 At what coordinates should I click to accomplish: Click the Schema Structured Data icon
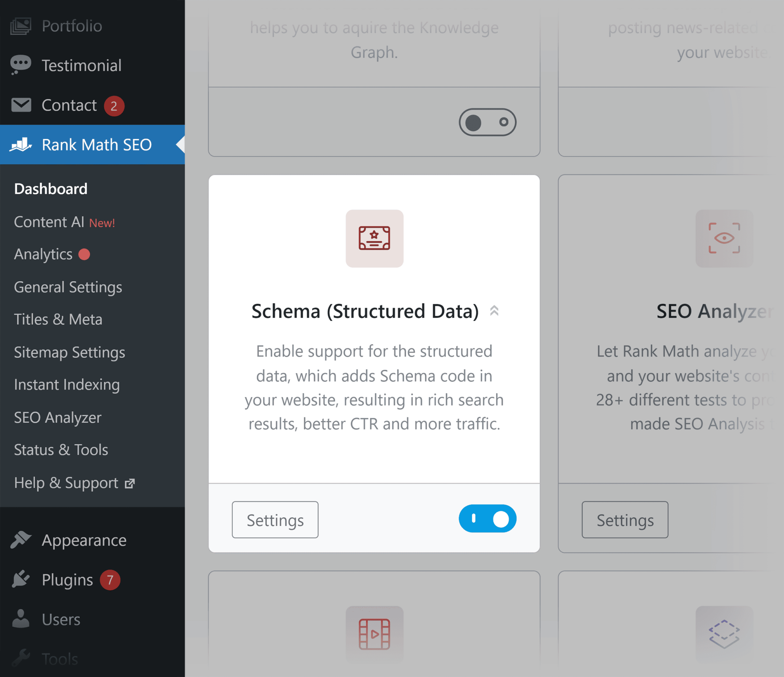point(375,238)
